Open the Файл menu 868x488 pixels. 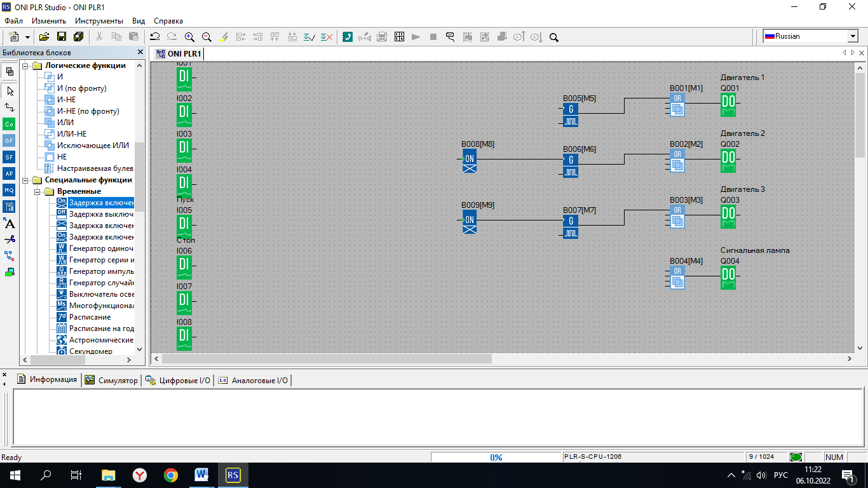[13, 21]
